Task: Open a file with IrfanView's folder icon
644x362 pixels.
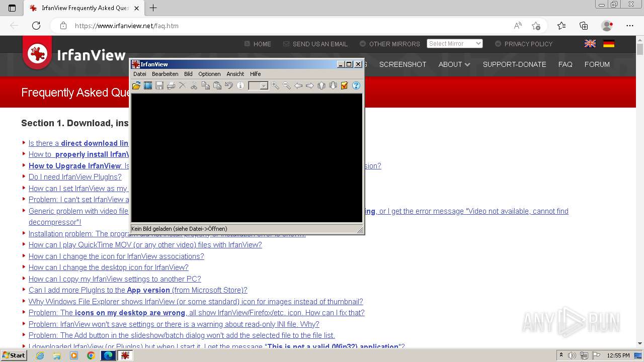Action: click(x=136, y=86)
